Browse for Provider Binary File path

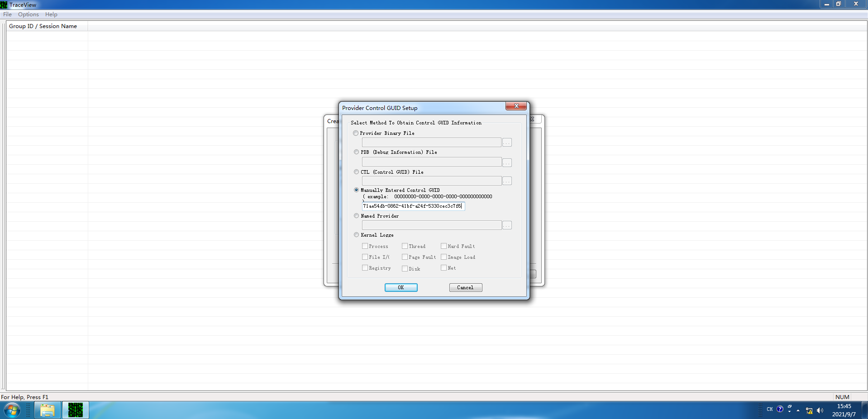click(x=506, y=142)
